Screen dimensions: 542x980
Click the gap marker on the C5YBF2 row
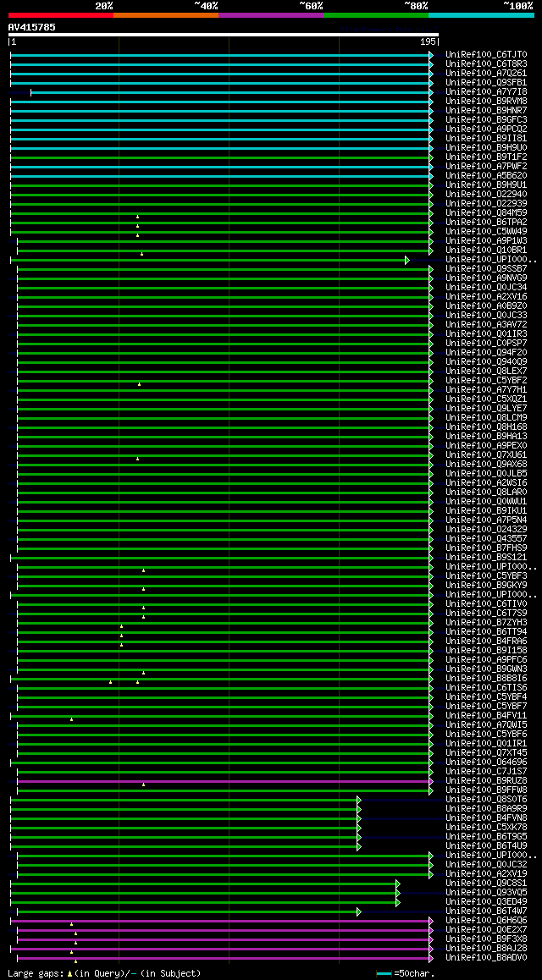[140, 384]
